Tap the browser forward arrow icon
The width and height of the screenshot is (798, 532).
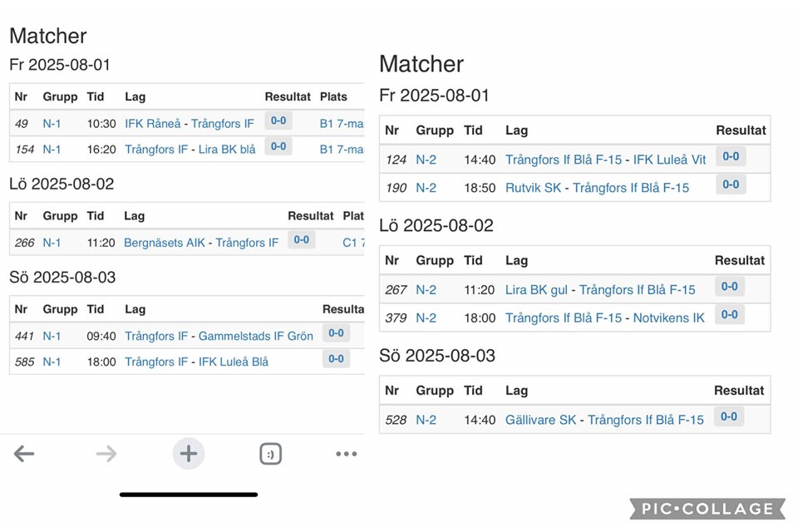[106, 454]
